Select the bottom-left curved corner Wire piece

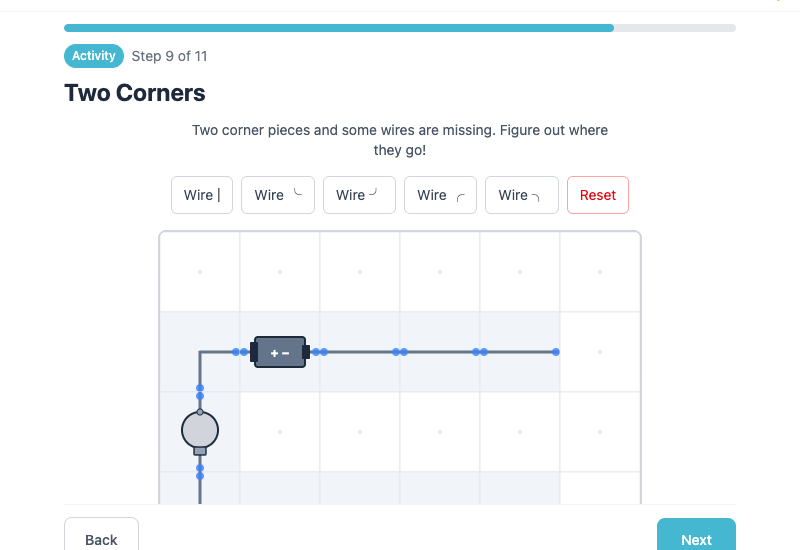(x=278, y=195)
